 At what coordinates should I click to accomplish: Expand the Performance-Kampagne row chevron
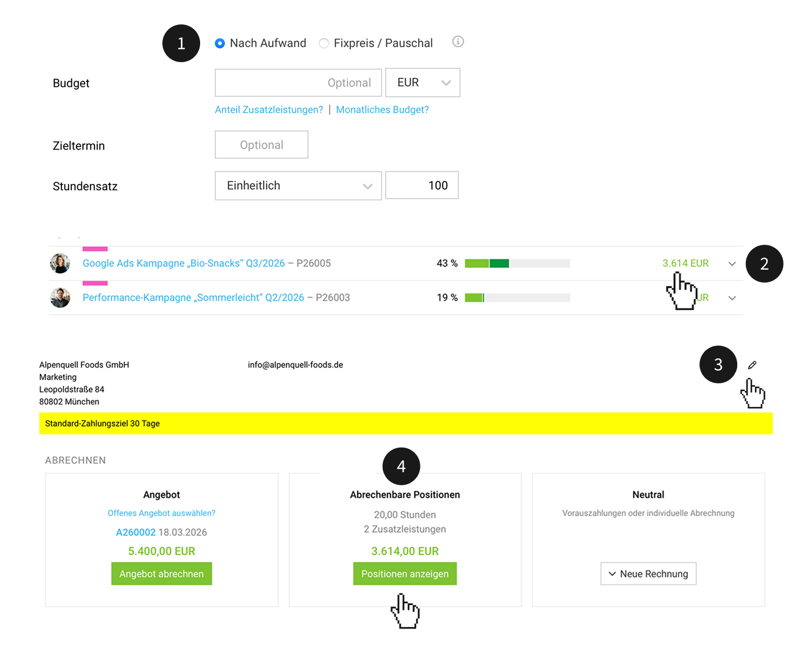732,298
